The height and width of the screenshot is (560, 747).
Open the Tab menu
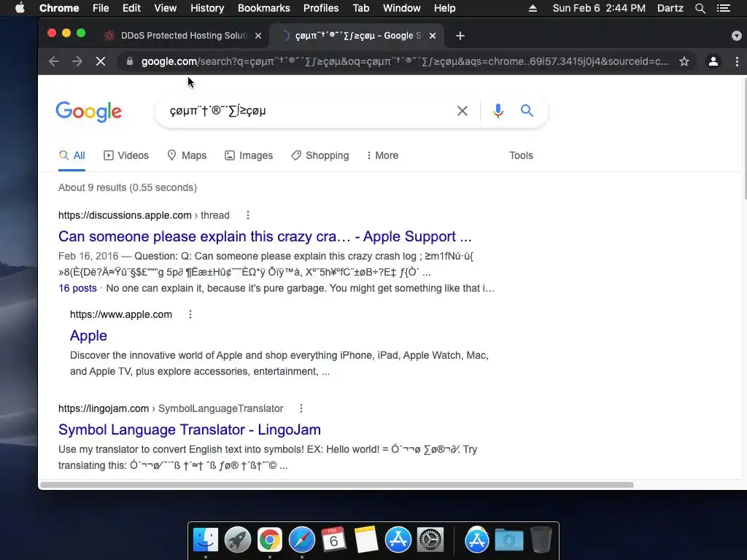pyautogui.click(x=360, y=8)
